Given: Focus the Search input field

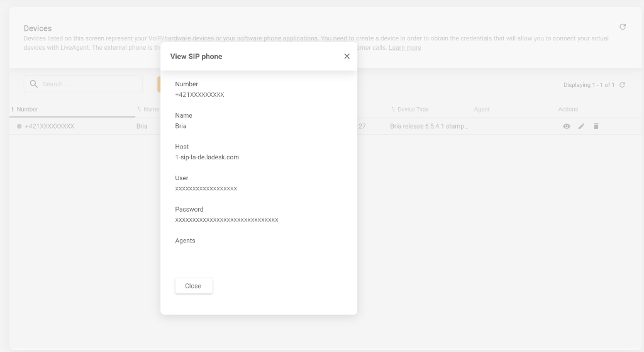Looking at the screenshot, I should click(83, 84).
